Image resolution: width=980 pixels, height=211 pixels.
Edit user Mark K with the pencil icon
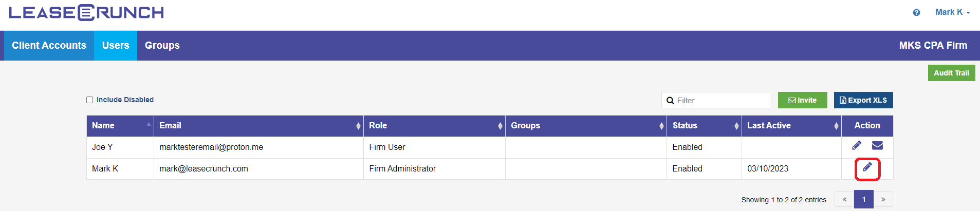pos(867,167)
